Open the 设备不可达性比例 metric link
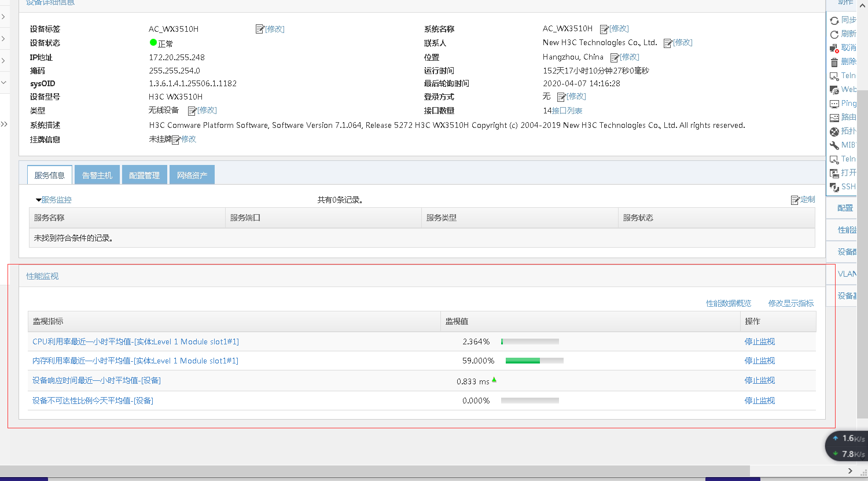The width and height of the screenshot is (868, 481). point(93,401)
